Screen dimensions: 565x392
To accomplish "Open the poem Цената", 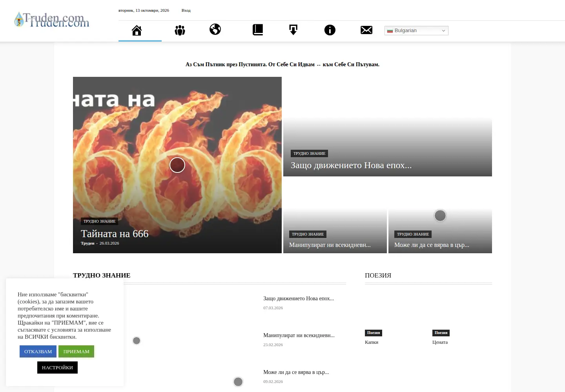I will click(x=440, y=342).
